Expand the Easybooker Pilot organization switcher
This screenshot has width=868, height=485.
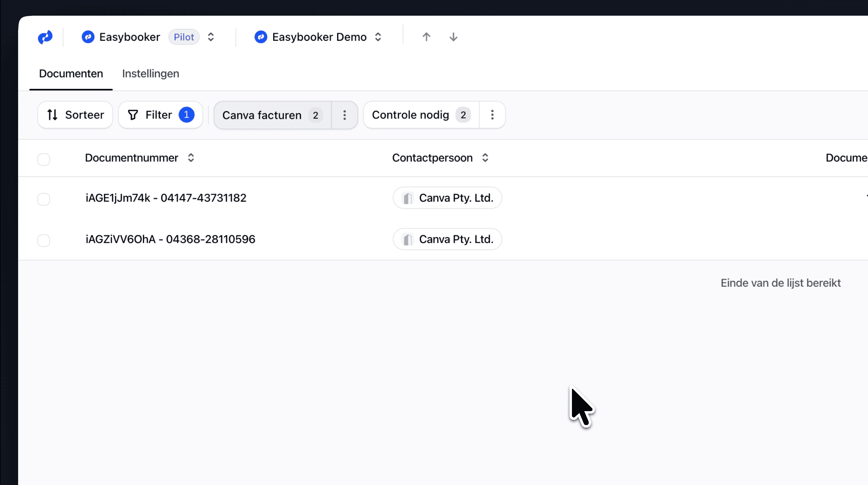pos(211,37)
